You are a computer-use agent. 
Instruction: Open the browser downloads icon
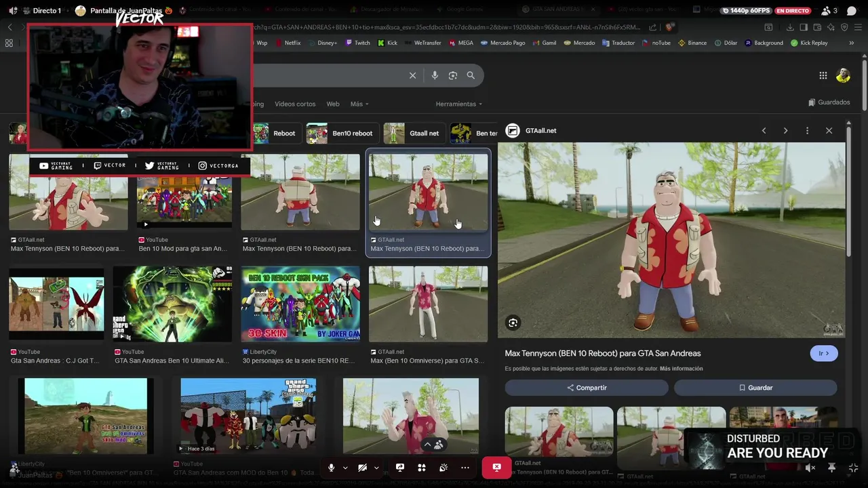(x=790, y=27)
